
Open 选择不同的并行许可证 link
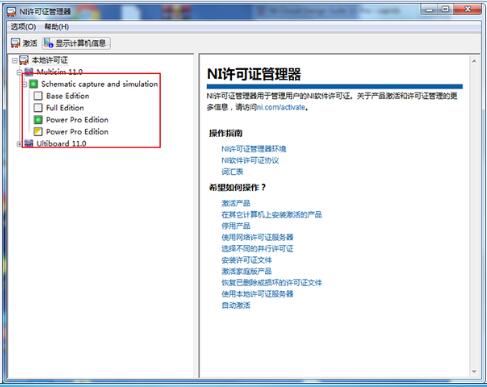coord(257,248)
